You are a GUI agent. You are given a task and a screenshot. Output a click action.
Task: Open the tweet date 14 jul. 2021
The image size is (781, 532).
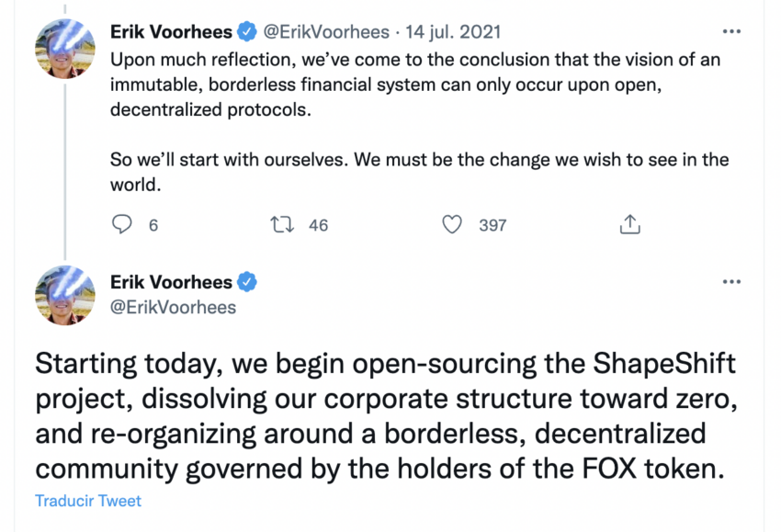(x=454, y=32)
